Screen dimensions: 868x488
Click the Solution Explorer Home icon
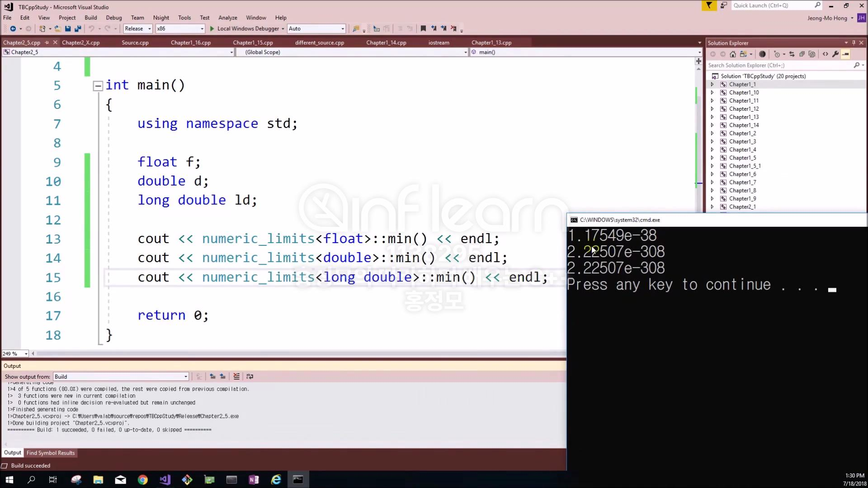click(x=733, y=54)
